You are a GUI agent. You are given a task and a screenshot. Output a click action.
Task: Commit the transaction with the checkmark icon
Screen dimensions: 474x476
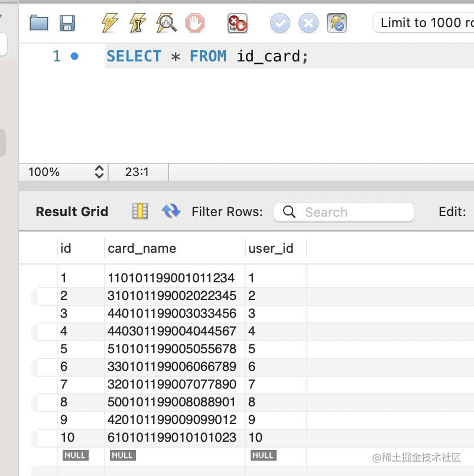(280, 23)
